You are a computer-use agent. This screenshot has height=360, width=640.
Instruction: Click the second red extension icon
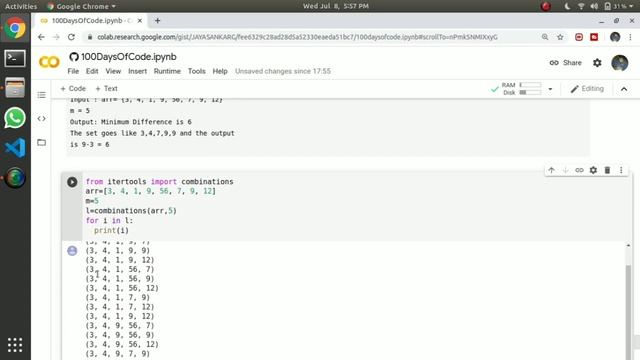[x=594, y=37]
